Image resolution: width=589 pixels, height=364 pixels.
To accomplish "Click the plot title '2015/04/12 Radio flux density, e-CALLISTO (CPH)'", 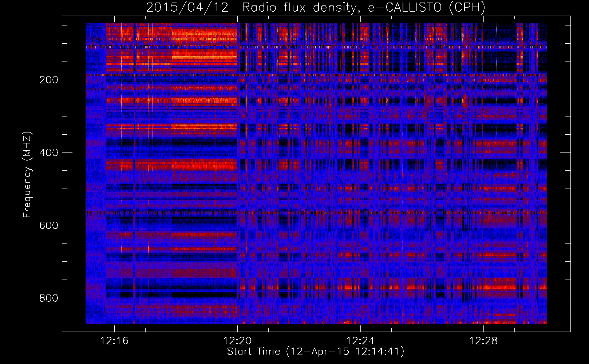I will coord(316,7).
